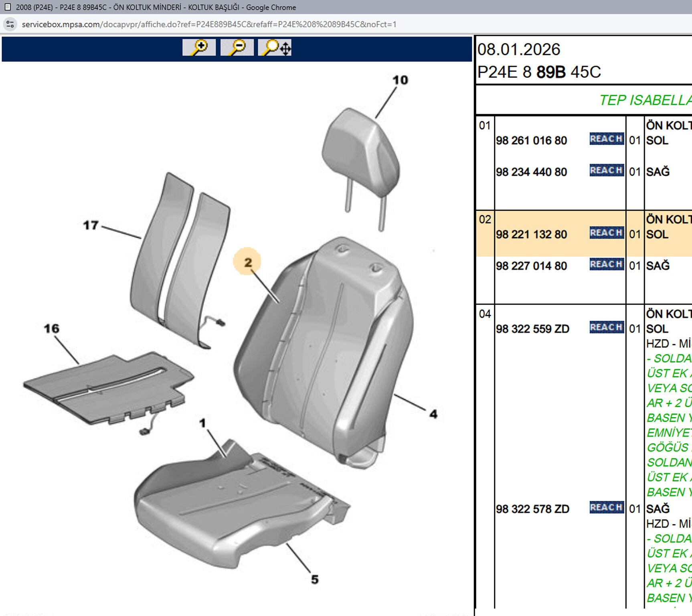Click part number 98 261 016 80
Viewport: 692px width, 616px height.
pos(531,141)
